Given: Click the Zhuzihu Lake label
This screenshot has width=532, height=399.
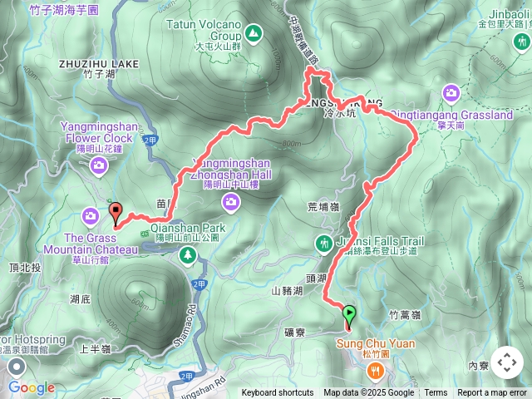Looking at the screenshot, I should pos(99,69).
